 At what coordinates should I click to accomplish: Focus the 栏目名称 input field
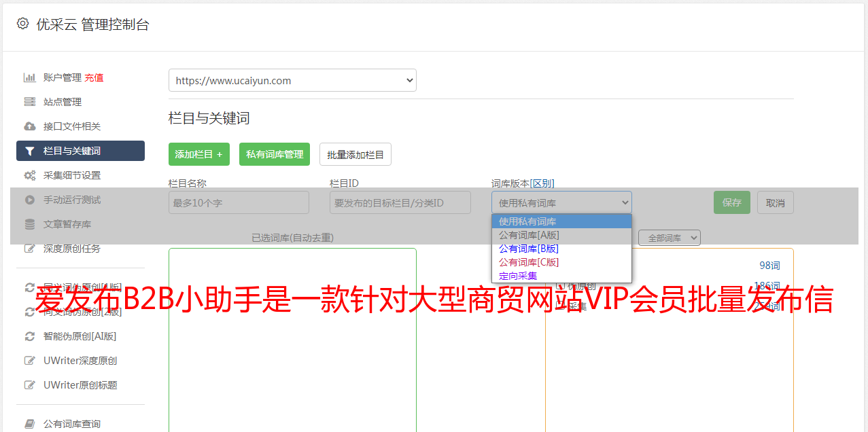point(239,202)
